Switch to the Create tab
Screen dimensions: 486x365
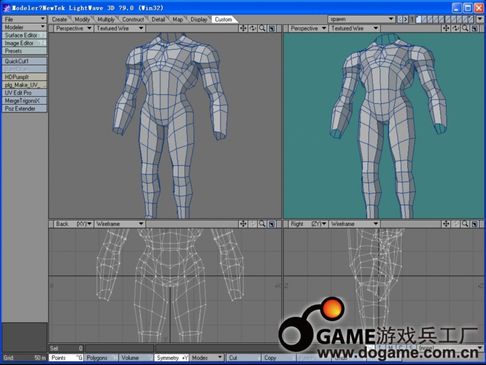click(59, 19)
